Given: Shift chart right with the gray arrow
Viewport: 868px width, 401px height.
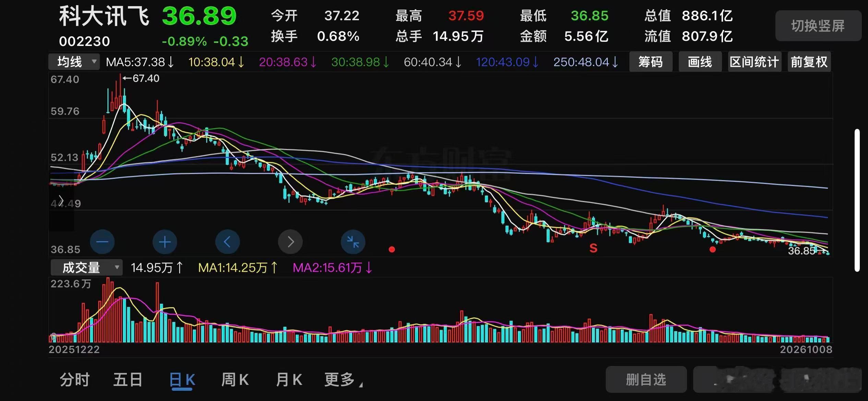Looking at the screenshot, I should 290,242.
